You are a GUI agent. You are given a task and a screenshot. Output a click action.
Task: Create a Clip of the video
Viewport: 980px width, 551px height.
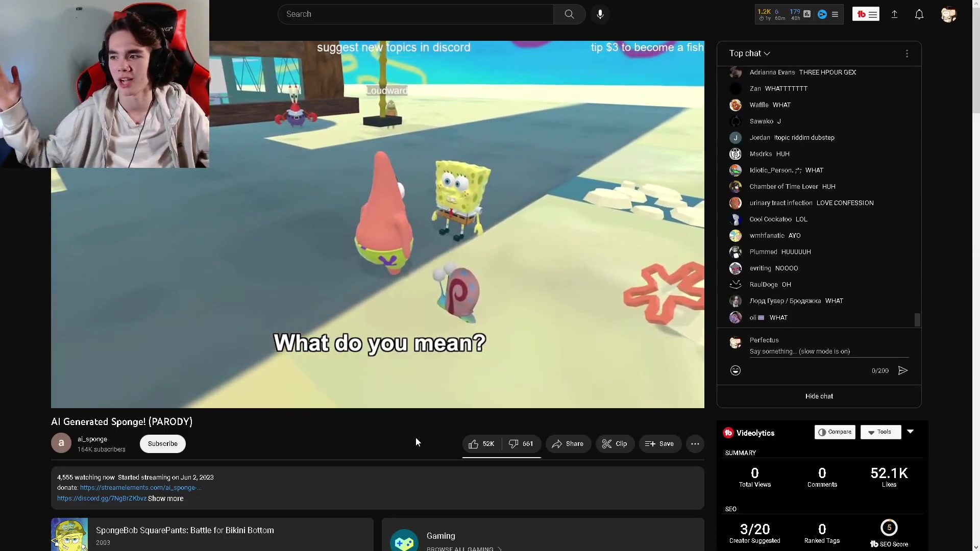tap(615, 444)
